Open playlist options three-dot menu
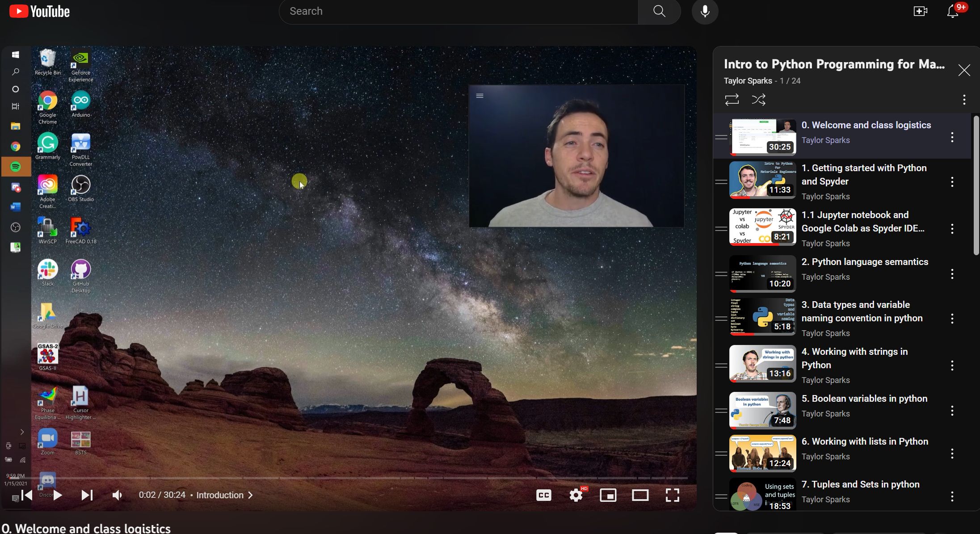This screenshot has width=980, height=534. click(x=964, y=99)
